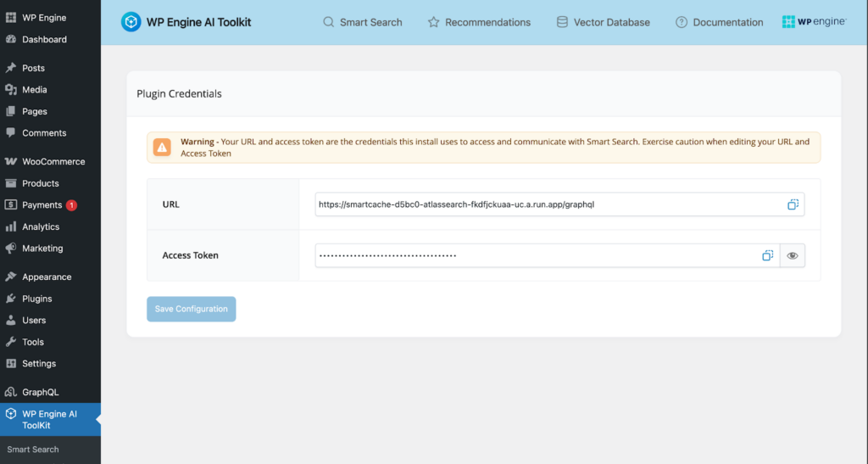This screenshot has width=868, height=464.
Task: Open the Documentation link
Action: [719, 22]
